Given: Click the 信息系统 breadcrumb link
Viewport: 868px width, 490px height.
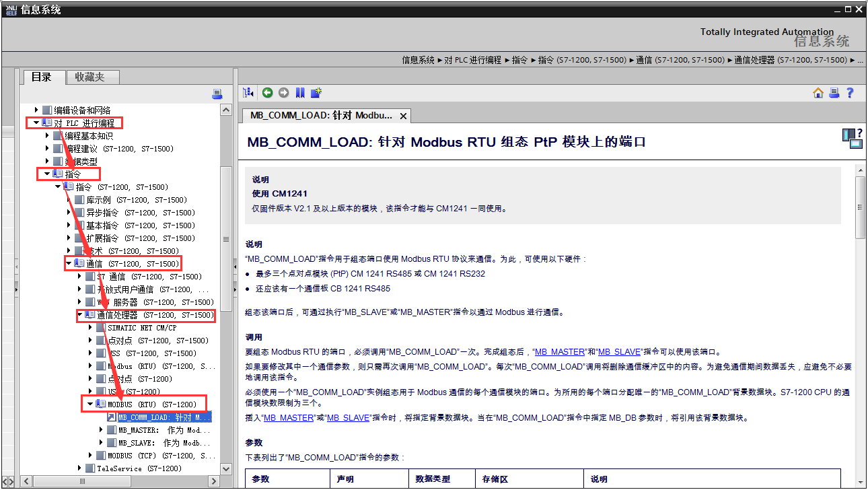Looking at the screenshot, I should click(419, 59).
